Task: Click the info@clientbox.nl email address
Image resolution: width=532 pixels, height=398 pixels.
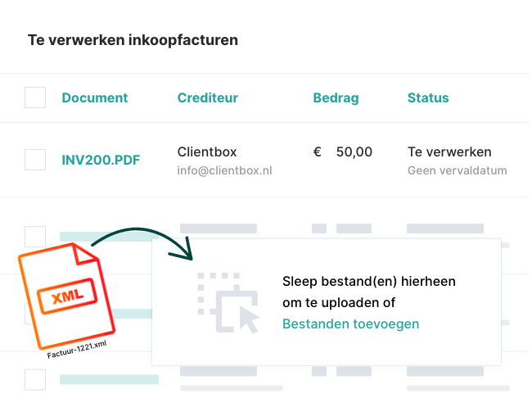Action: pos(225,171)
